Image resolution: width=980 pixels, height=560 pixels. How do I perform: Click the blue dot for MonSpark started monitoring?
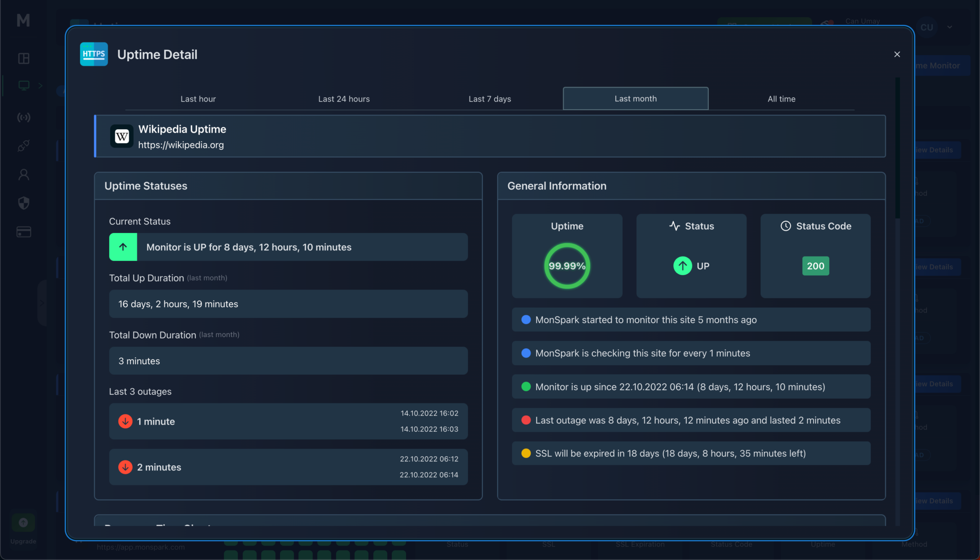(x=526, y=320)
